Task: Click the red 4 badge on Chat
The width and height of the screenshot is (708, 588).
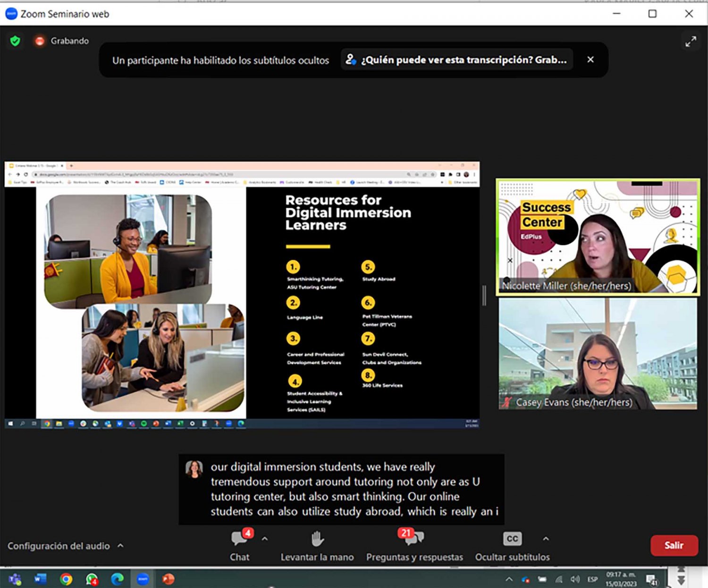Action: [248, 533]
